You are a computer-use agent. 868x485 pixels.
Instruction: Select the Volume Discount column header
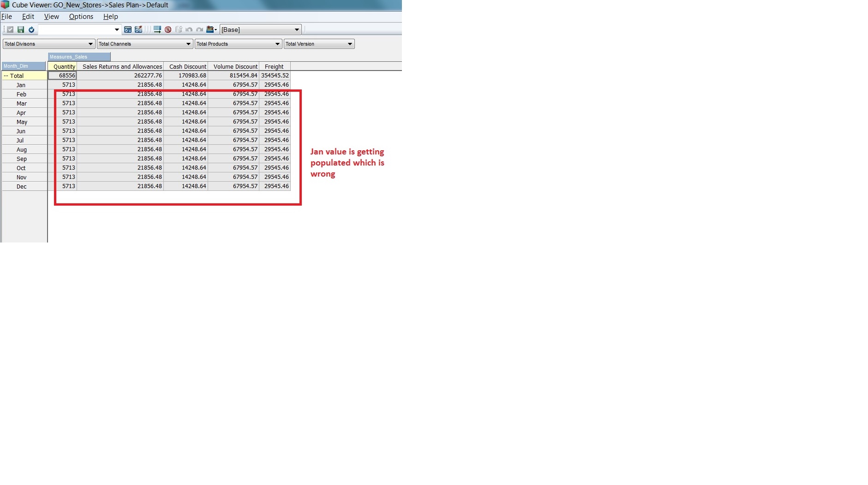tap(233, 66)
